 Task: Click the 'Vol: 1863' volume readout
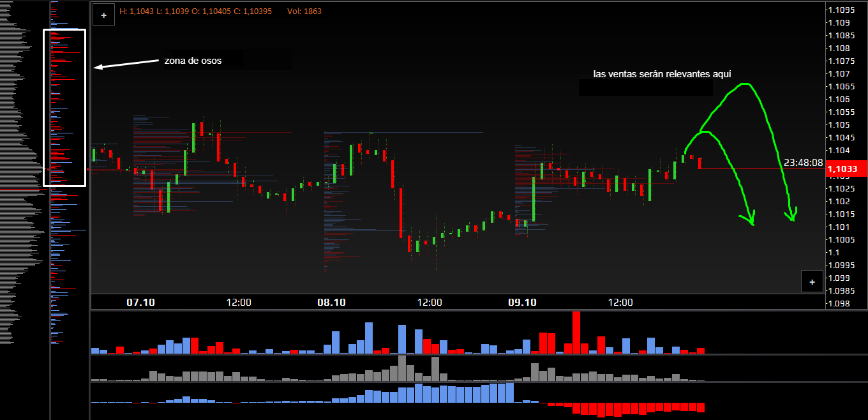click(x=304, y=11)
